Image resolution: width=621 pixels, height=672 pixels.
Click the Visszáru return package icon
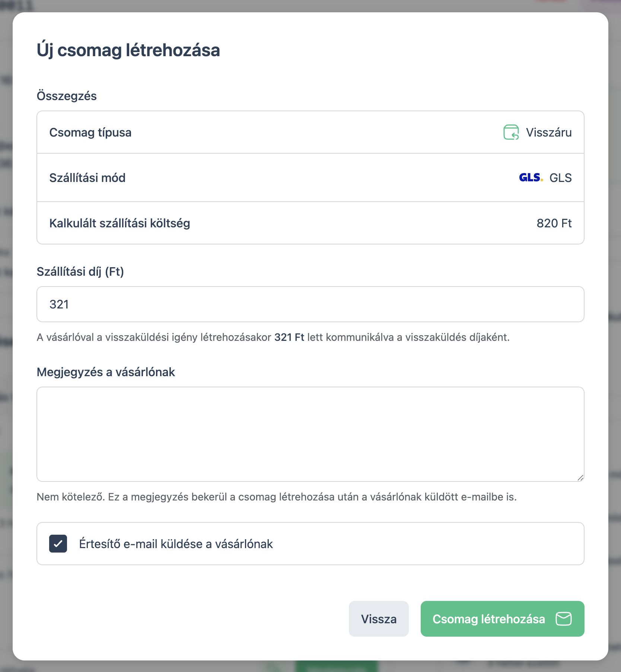[x=511, y=132]
